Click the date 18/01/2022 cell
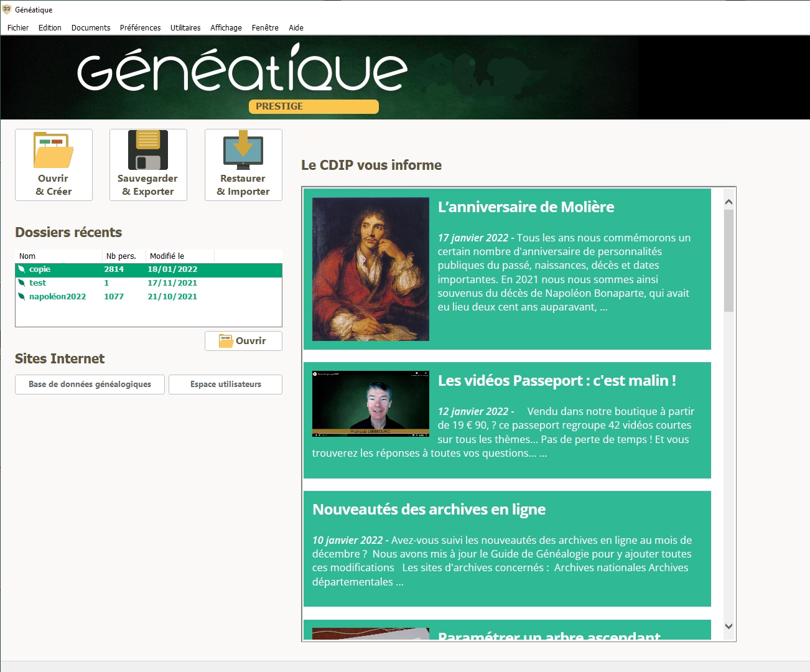Image resolution: width=810 pixels, height=672 pixels. (172, 269)
